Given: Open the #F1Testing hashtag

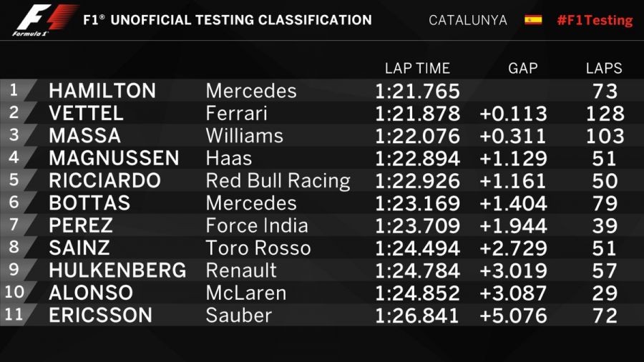Looking at the screenshot, I should [x=594, y=20].
